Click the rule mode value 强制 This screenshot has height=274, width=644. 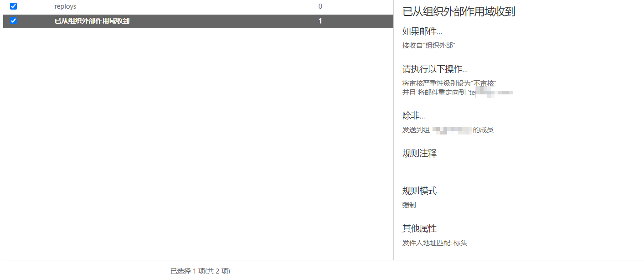[x=409, y=205]
